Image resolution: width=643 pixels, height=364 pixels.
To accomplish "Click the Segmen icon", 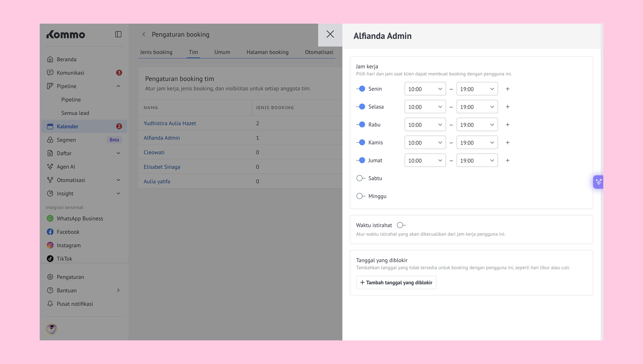I will (x=50, y=140).
